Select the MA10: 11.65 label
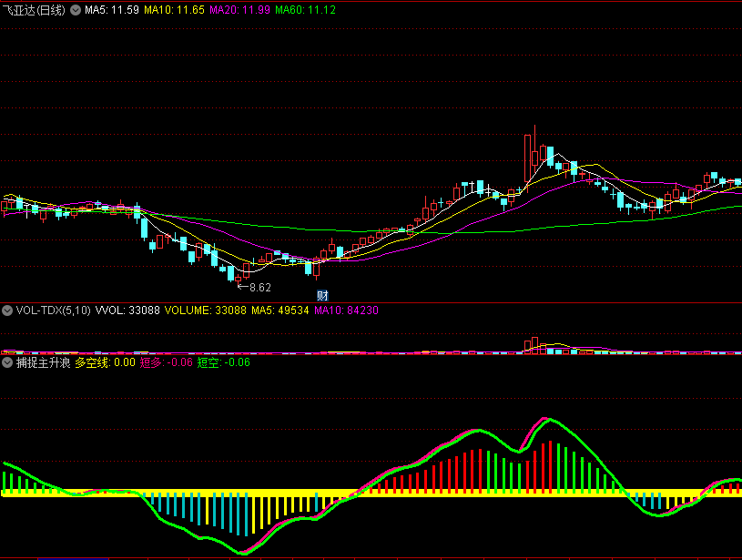 tap(174, 10)
